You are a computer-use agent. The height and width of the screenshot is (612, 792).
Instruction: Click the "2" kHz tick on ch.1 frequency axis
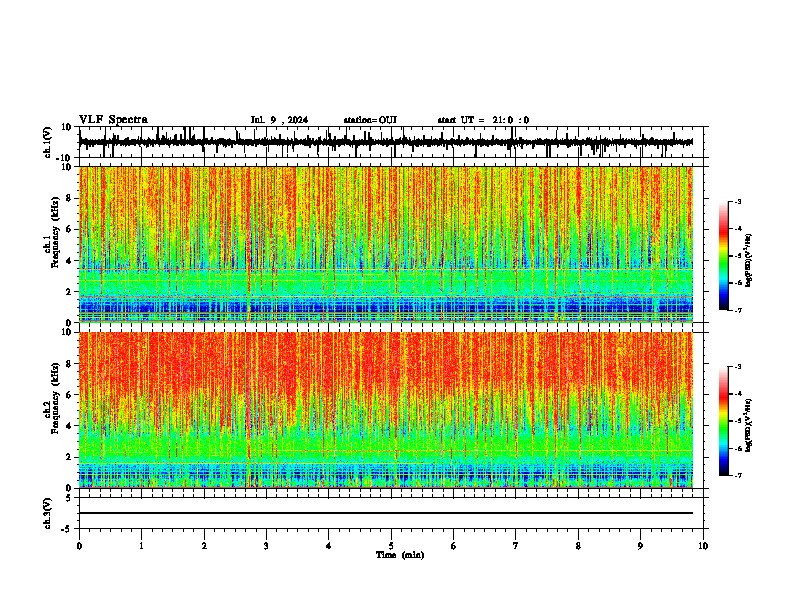(69, 291)
